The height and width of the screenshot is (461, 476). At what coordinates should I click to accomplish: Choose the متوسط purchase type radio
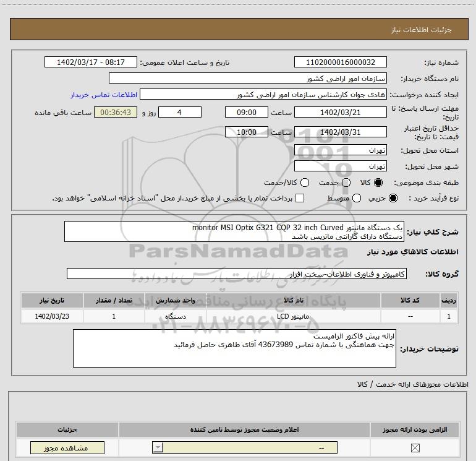[x=357, y=198]
